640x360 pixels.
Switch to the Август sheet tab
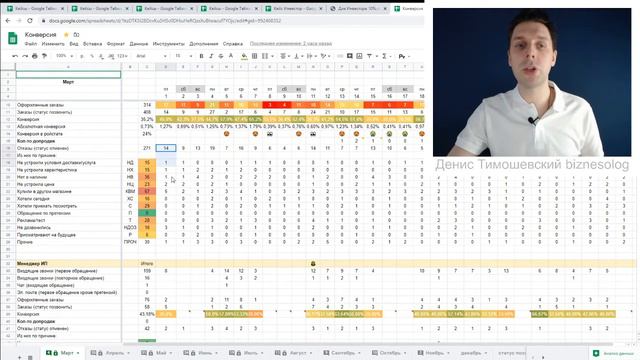click(293, 353)
